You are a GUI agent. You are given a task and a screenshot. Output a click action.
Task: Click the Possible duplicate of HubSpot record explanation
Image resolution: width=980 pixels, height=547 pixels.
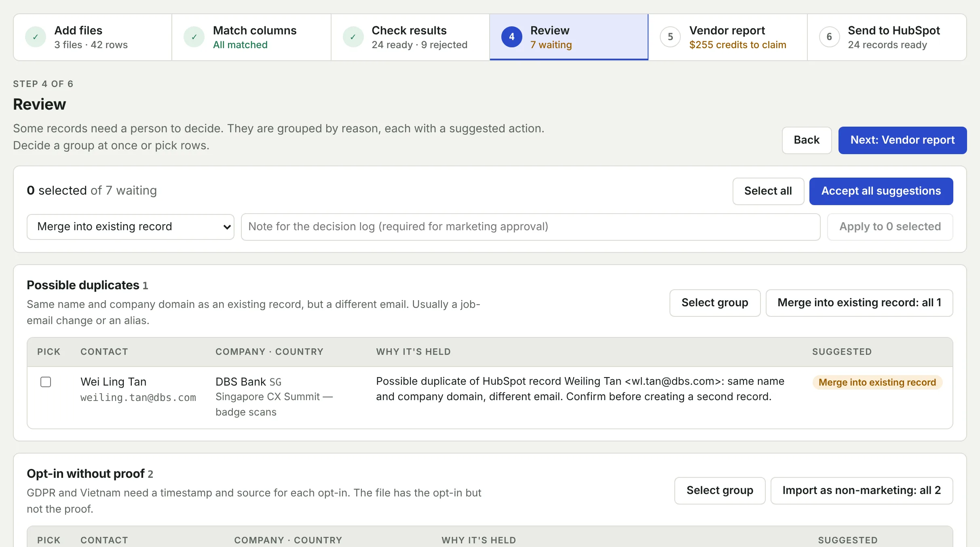pyautogui.click(x=580, y=389)
